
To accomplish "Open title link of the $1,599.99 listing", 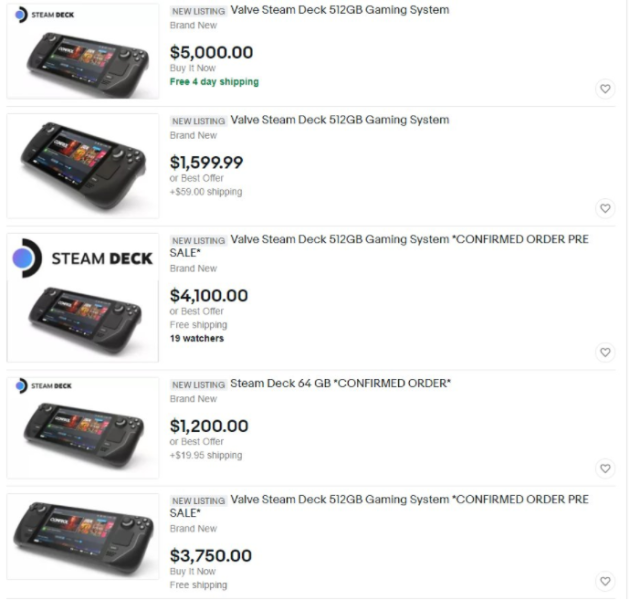I will (340, 120).
